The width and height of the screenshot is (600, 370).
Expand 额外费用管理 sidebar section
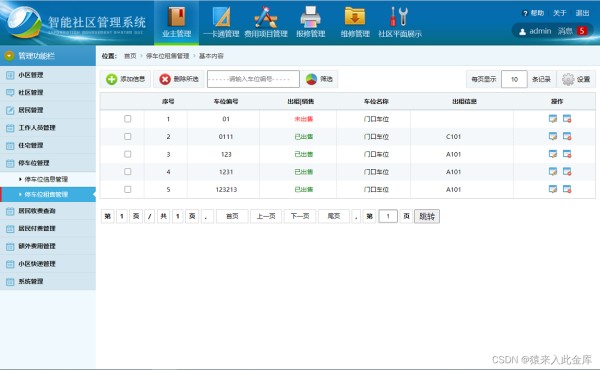point(48,246)
